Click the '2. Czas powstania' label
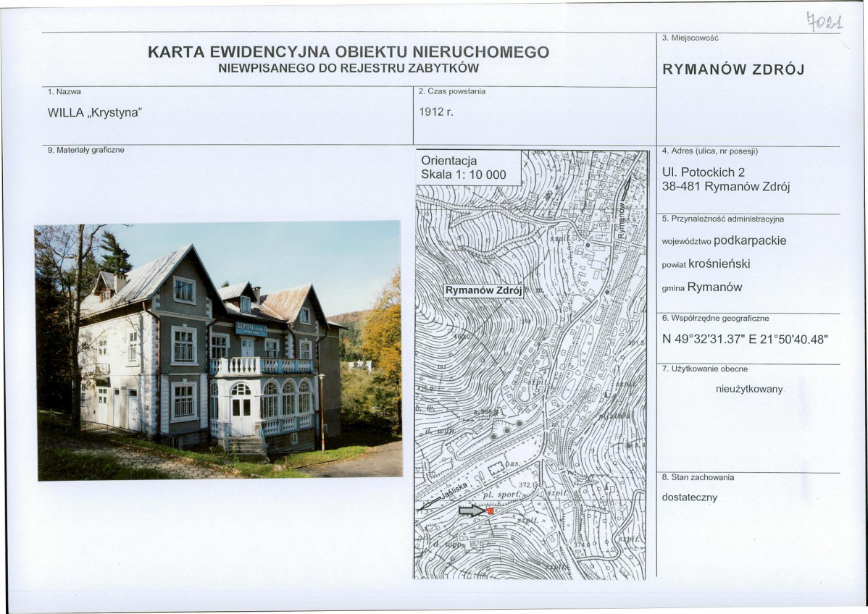Viewport: 868px width, 614px height. pos(451,91)
